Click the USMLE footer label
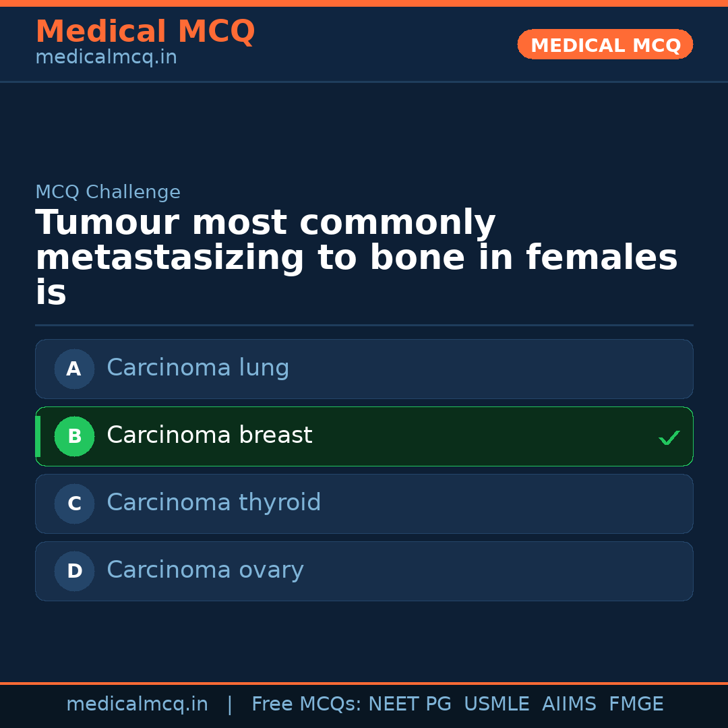Screen dimensions: 728x728 click(496, 704)
